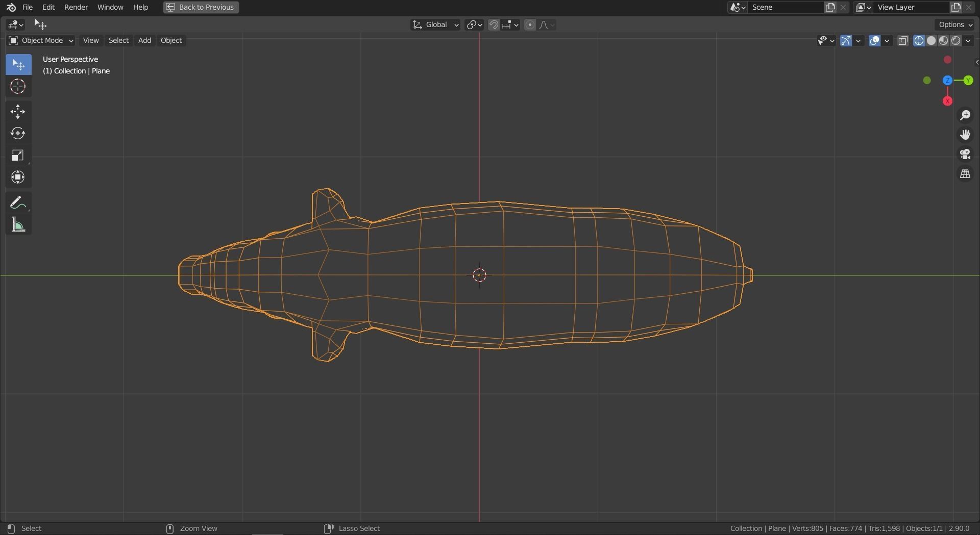Toggle X-ray mode
This screenshot has height=535, width=980.
pos(902,41)
